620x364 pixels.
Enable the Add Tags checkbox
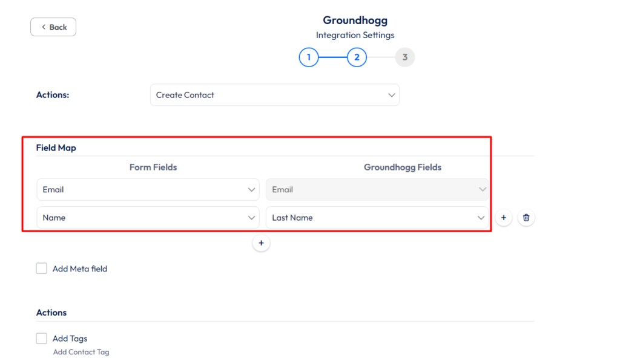click(41, 338)
